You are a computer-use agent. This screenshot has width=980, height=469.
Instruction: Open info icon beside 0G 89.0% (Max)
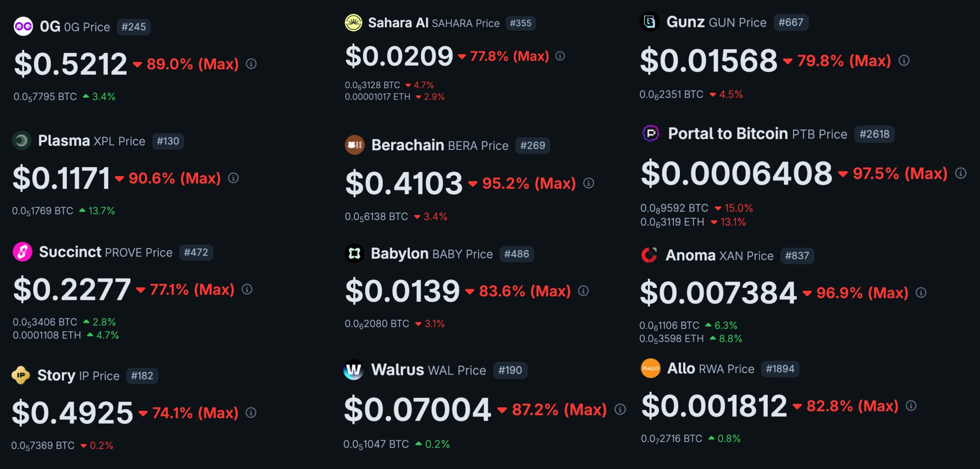251,64
